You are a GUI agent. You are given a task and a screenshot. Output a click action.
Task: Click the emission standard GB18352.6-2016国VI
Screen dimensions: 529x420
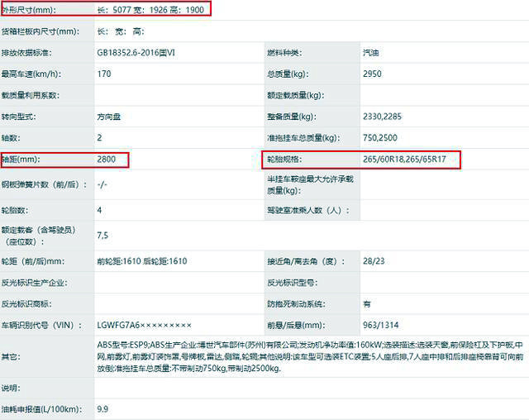click(136, 53)
